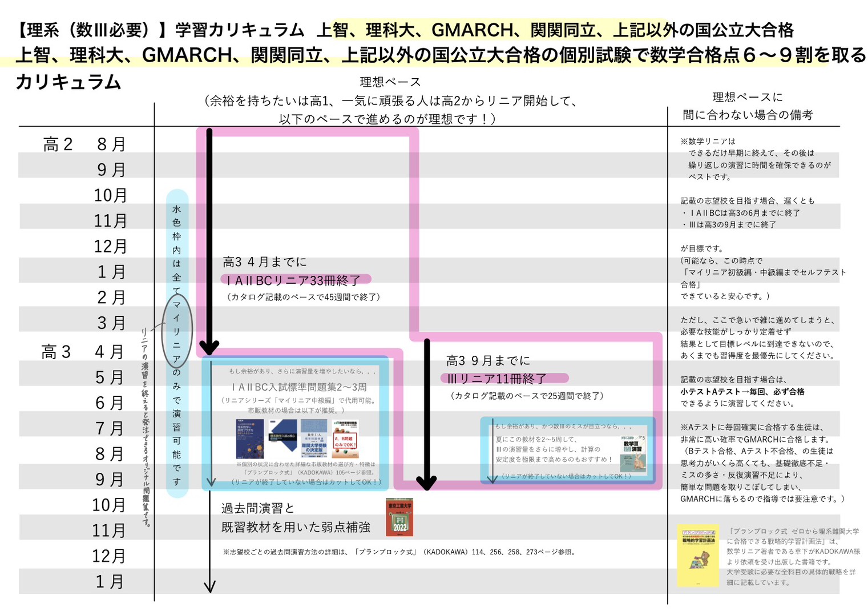This screenshot has width=868, height=615.
Task: Select the 高３ grade label
Action: click(x=56, y=352)
